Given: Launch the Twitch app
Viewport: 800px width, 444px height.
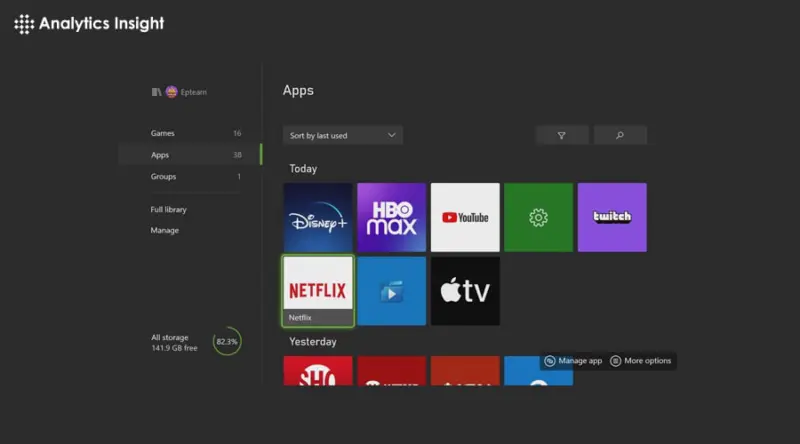Looking at the screenshot, I should [x=612, y=217].
